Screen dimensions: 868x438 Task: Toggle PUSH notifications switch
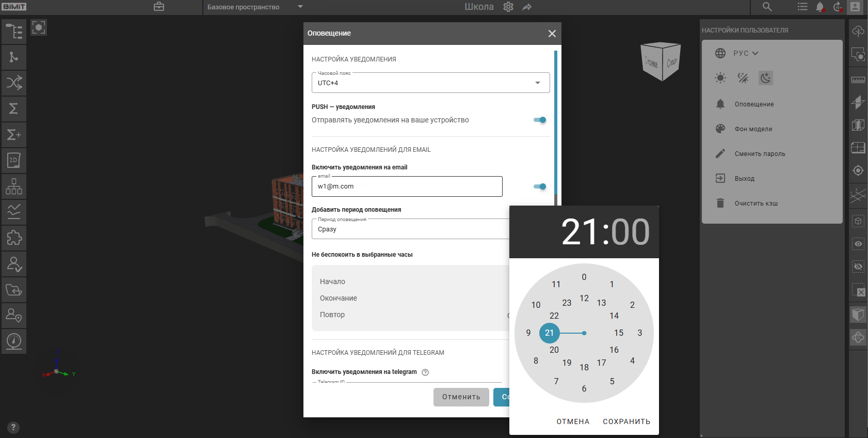tap(540, 120)
